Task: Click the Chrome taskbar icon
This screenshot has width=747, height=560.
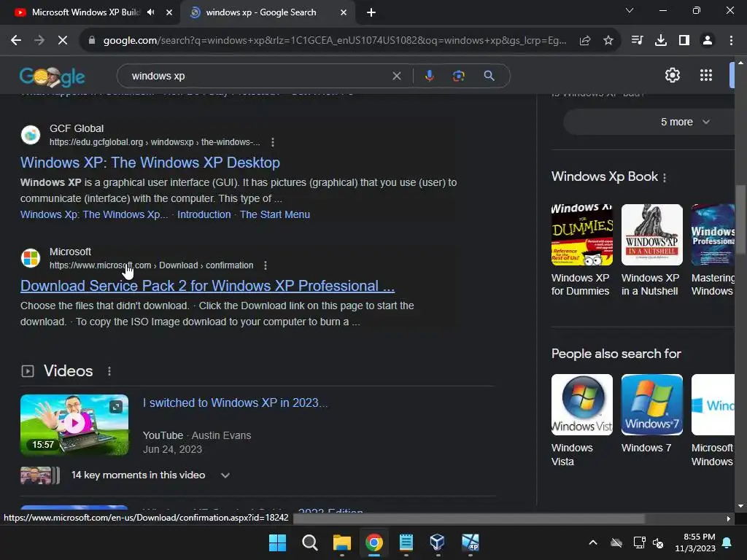Action: pyautogui.click(x=374, y=542)
